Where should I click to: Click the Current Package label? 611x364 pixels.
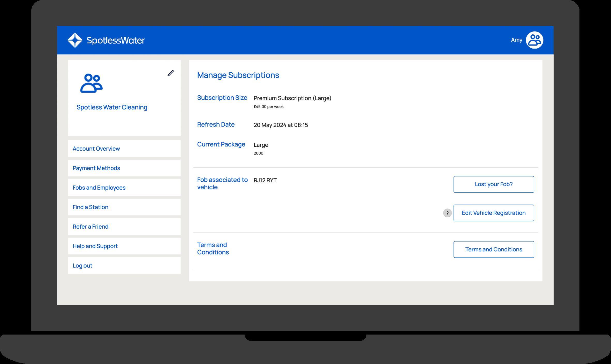[221, 144]
